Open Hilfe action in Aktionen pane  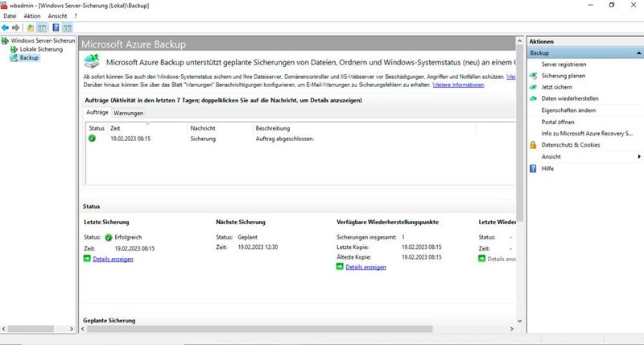(x=547, y=168)
